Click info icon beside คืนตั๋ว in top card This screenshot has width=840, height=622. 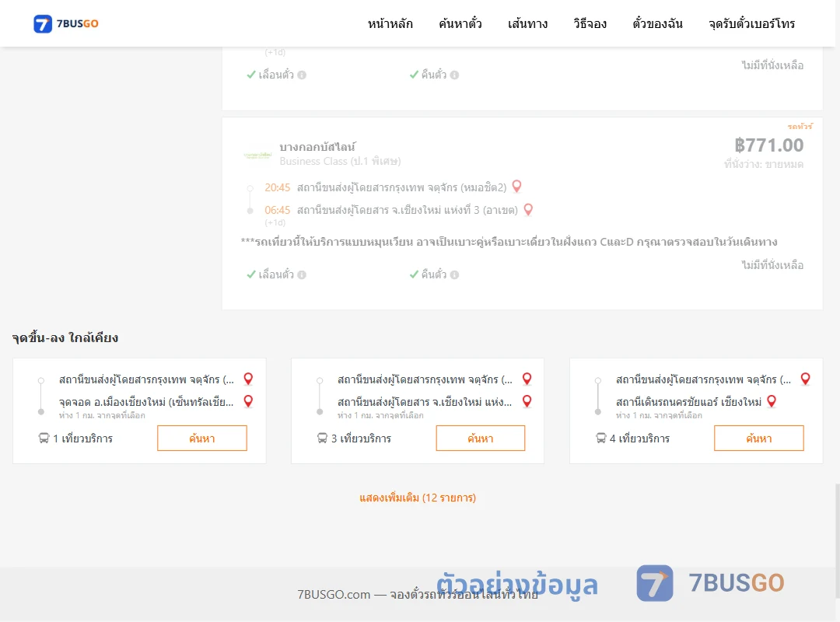coord(455,75)
